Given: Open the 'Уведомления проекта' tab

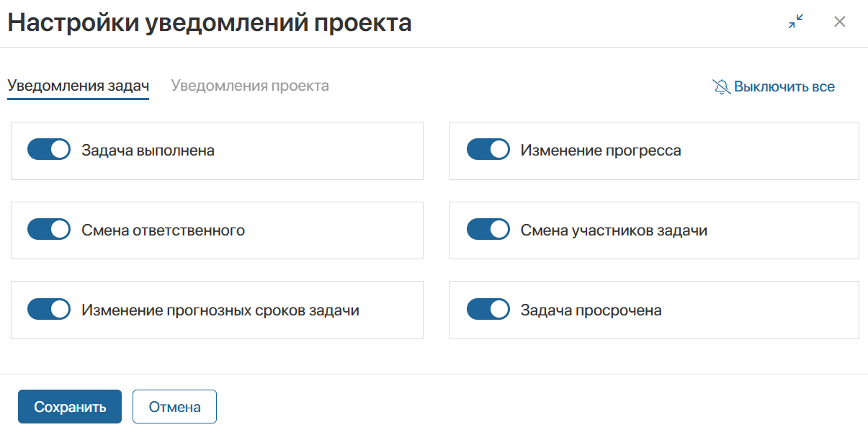Looking at the screenshot, I should pyautogui.click(x=250, y=86).
